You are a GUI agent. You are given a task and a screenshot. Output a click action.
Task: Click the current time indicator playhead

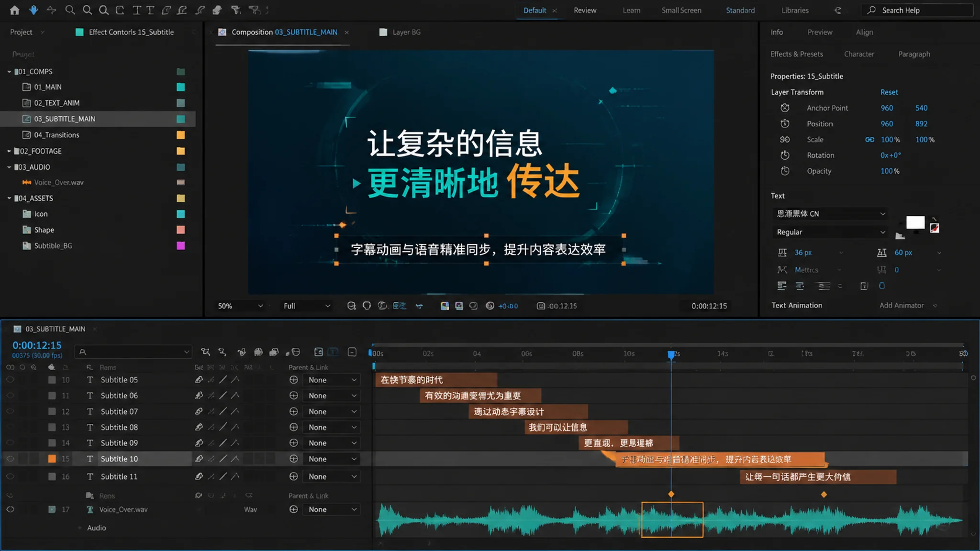(x=671, y=354)
